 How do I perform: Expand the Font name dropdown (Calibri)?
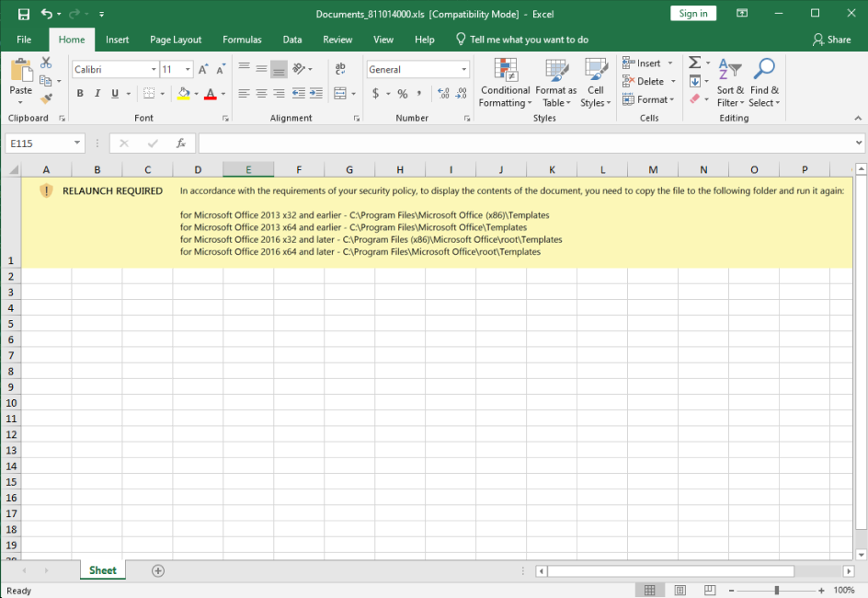[153, 70]
